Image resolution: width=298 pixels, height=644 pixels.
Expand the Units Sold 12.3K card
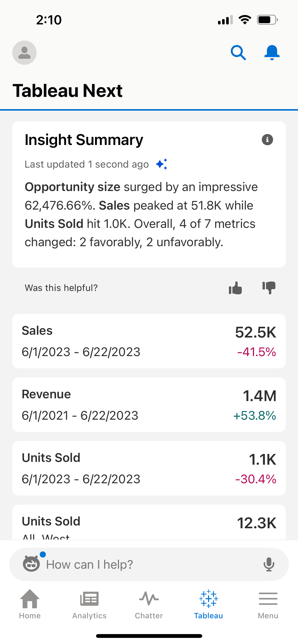[x=149, y=523]
